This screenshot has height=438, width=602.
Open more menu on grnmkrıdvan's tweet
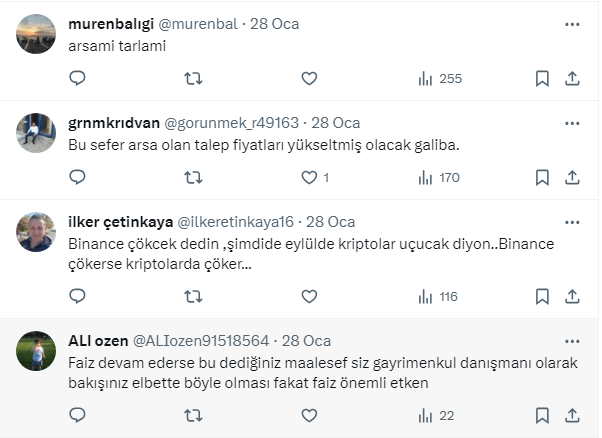click(572, 123)
